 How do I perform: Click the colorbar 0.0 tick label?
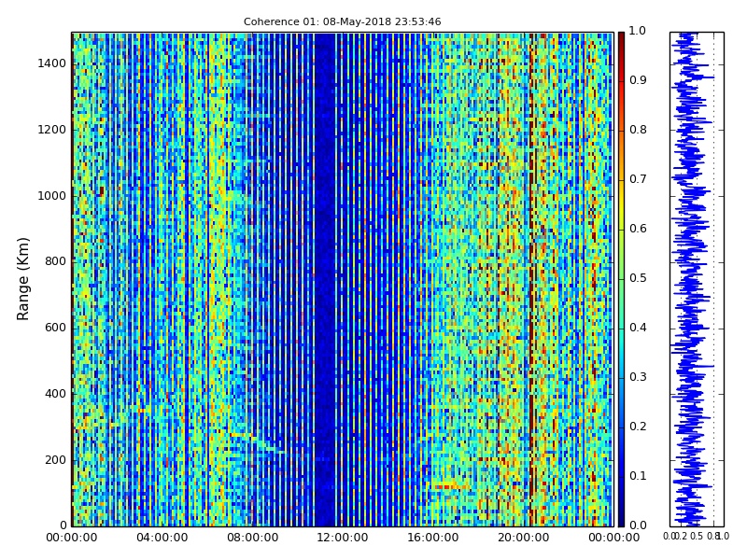(x=638, y=525)
